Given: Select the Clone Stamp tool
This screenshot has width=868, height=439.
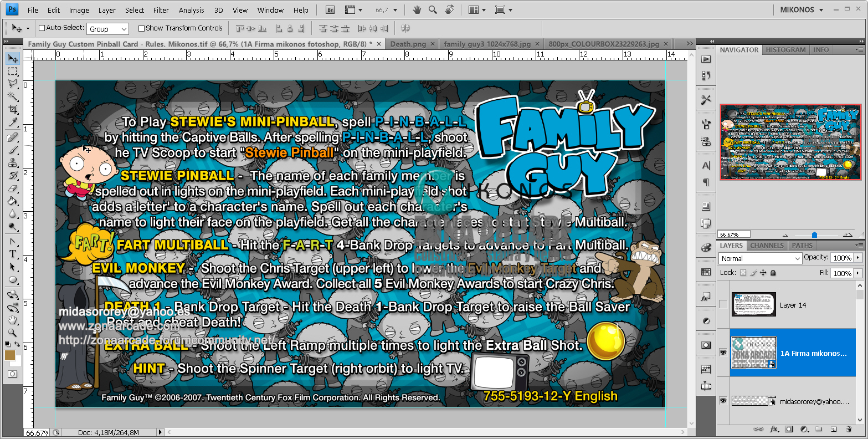Looking at the screenshot, I should (x=13, y=163).
